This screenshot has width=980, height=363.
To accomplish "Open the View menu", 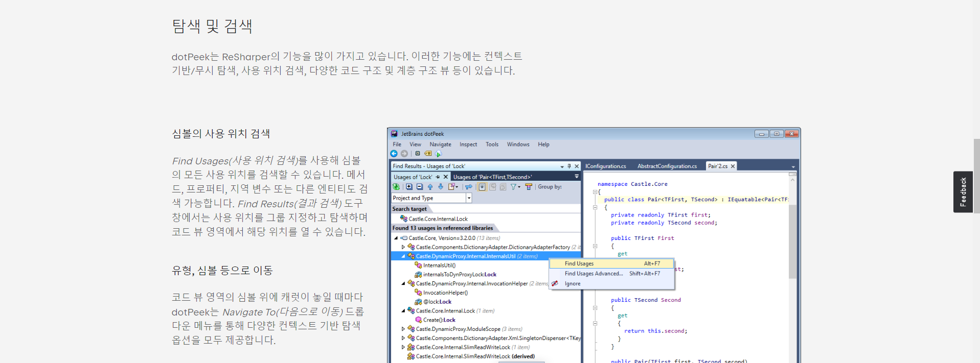I will click(415, 144).
